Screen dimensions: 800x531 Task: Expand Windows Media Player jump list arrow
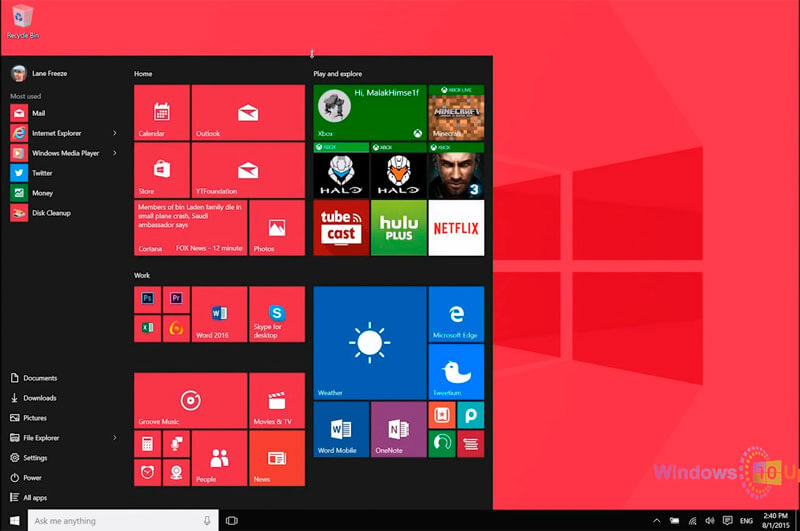[114, 153]
